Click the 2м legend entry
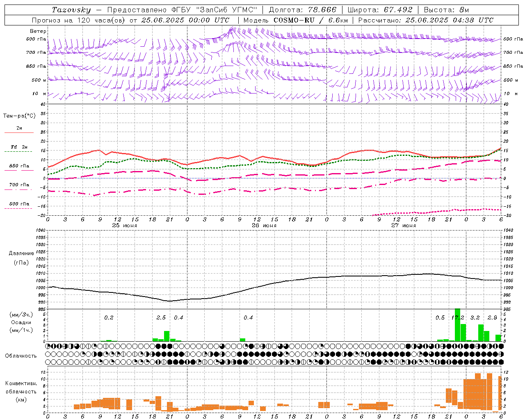The image size is (525, 420). 19,128
